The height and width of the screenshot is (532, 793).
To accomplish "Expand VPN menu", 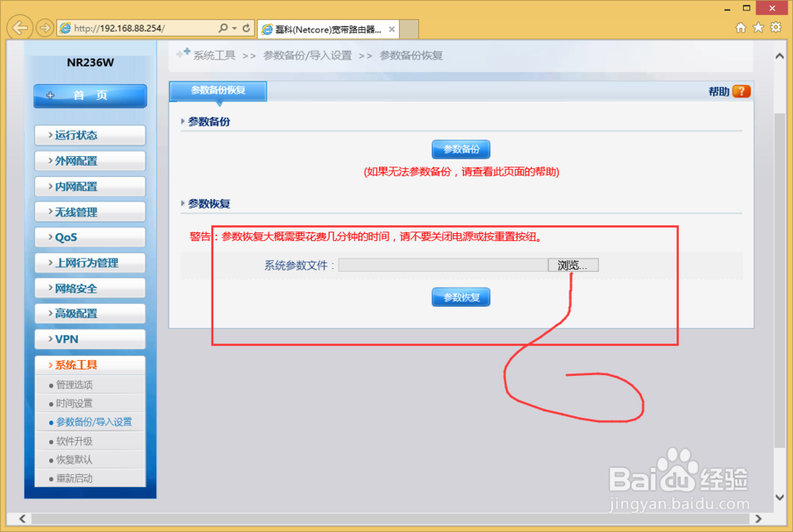I will tap(90, 339).
